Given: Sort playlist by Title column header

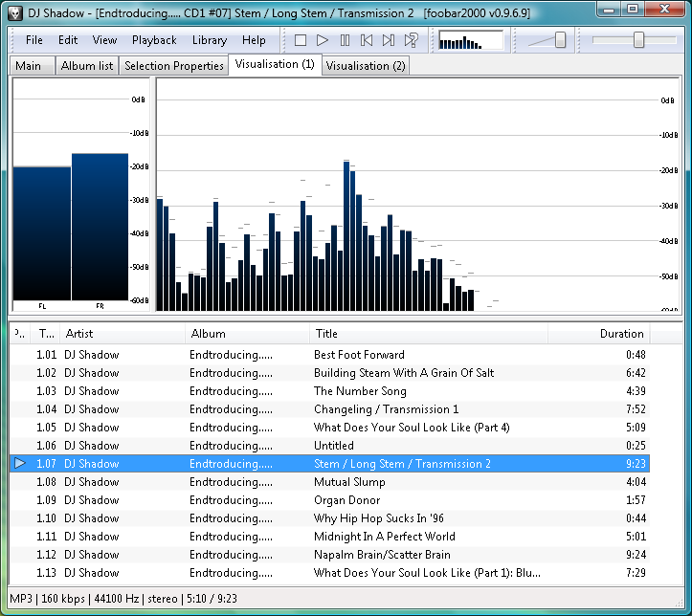Looking at the screenshot, I should pyautogui.click(x=429, y=334).
